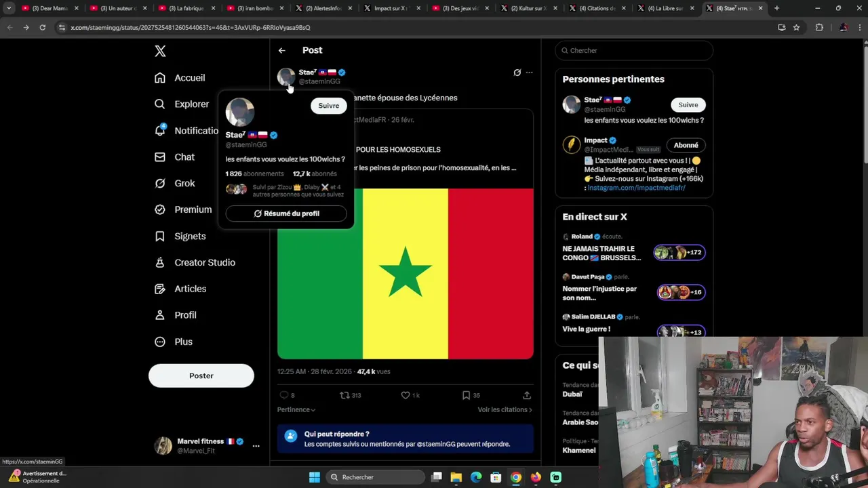
Task: Open Résumé du profil button
Action: [286, 213]
